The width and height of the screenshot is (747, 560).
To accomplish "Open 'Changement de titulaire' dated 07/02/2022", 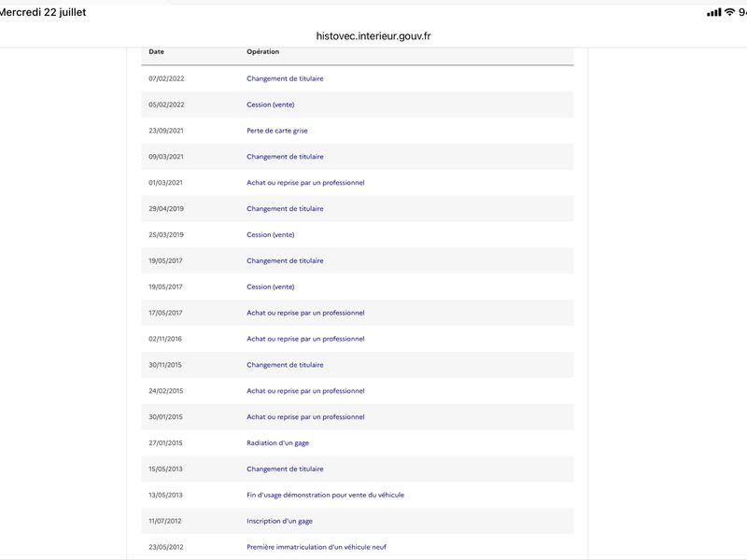I will 285,78.
